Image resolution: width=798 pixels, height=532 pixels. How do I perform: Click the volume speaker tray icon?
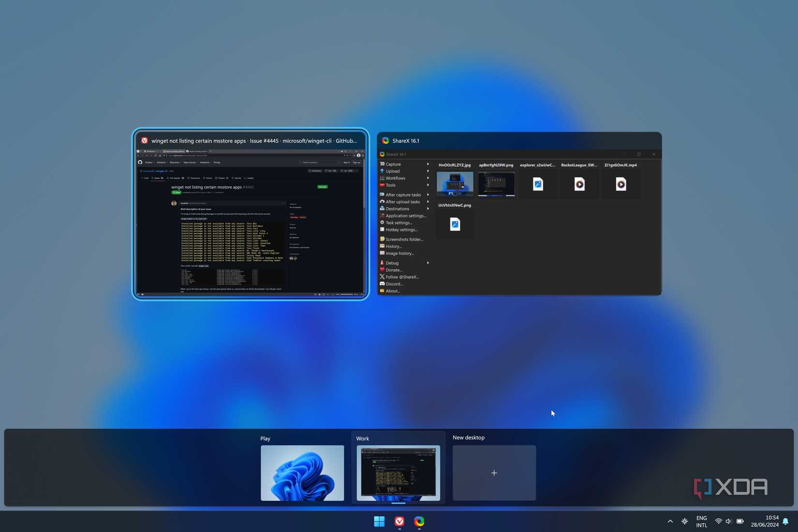click(x=728, y=521)
